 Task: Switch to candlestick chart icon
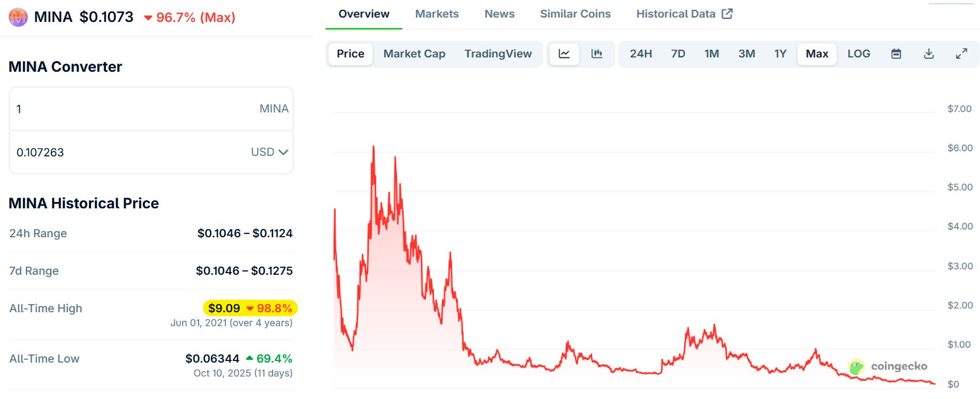click(597, 54)
